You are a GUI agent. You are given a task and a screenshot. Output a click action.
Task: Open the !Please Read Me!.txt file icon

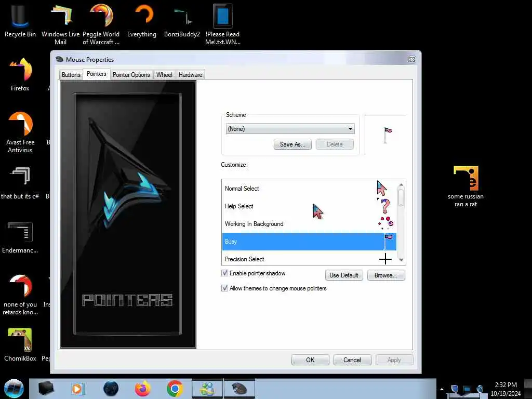click(222, 24)
